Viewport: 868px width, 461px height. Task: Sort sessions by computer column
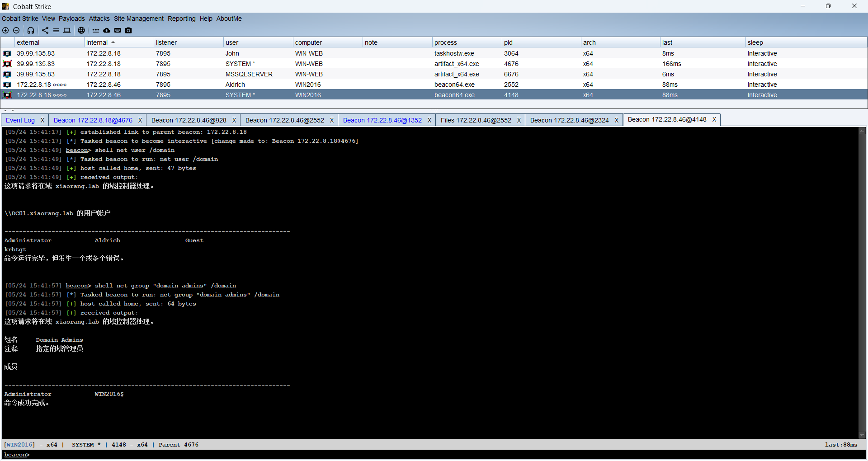328,42
